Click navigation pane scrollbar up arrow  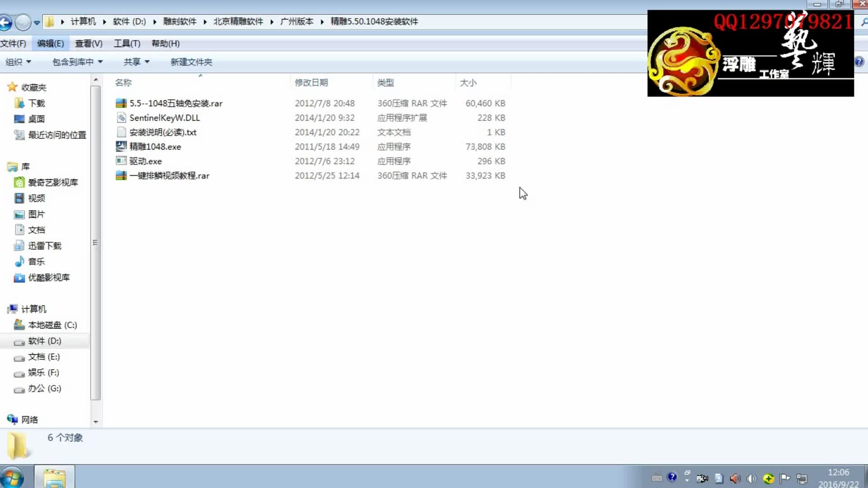tap(95, 80)
